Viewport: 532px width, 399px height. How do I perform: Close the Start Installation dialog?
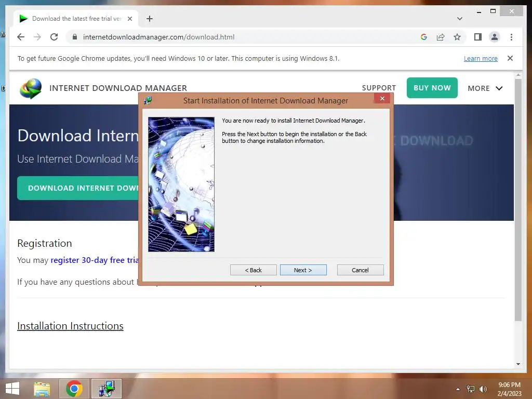pyautogui.click(x=382, y=98)
